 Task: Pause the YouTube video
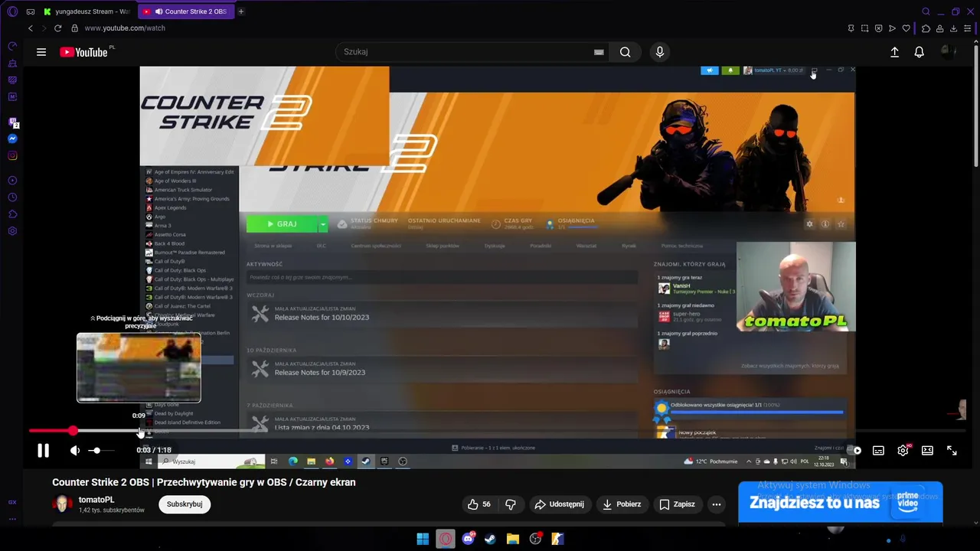[44, 451]
